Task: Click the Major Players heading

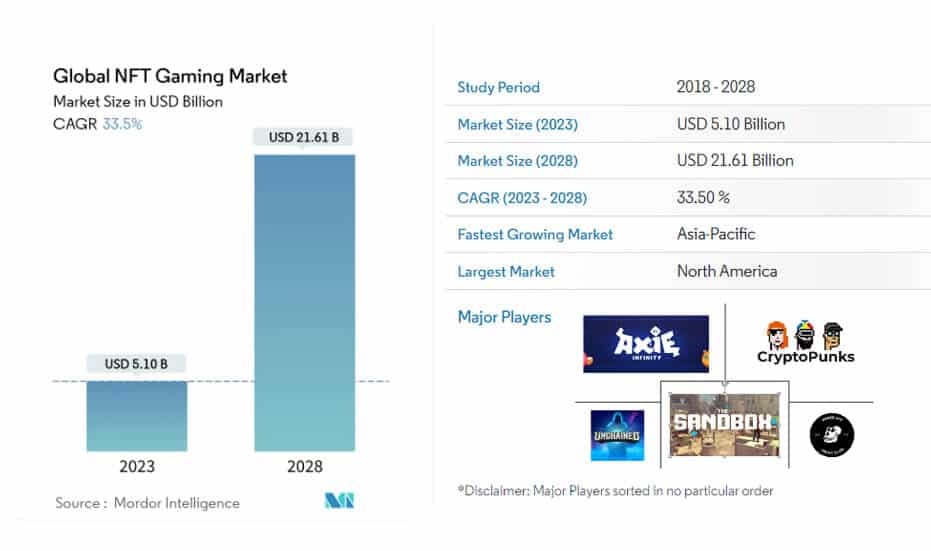Action: point(504,317)
